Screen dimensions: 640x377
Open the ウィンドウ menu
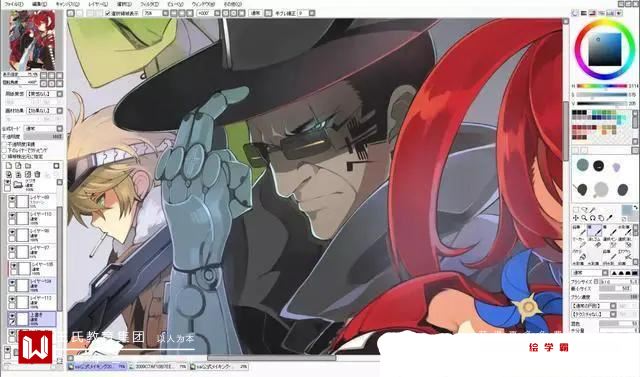tap(203, 4)
